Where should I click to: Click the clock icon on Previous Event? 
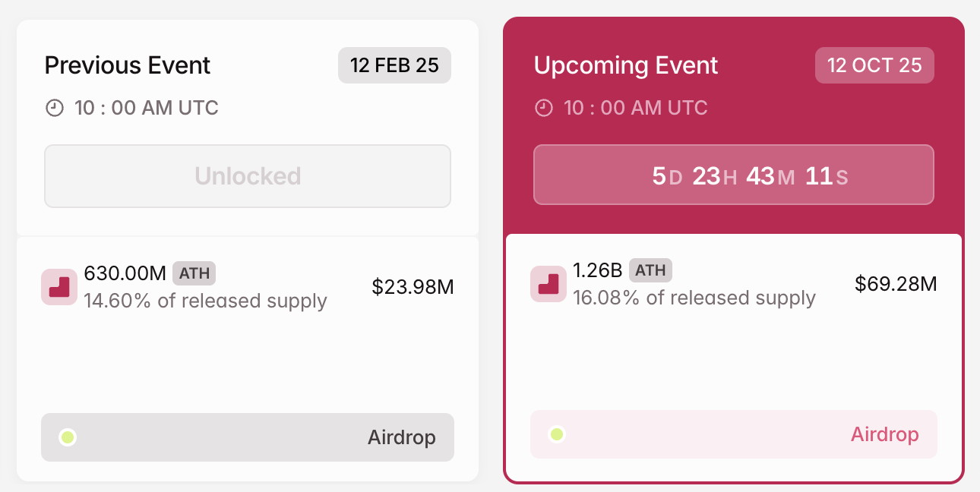point(53,108)
